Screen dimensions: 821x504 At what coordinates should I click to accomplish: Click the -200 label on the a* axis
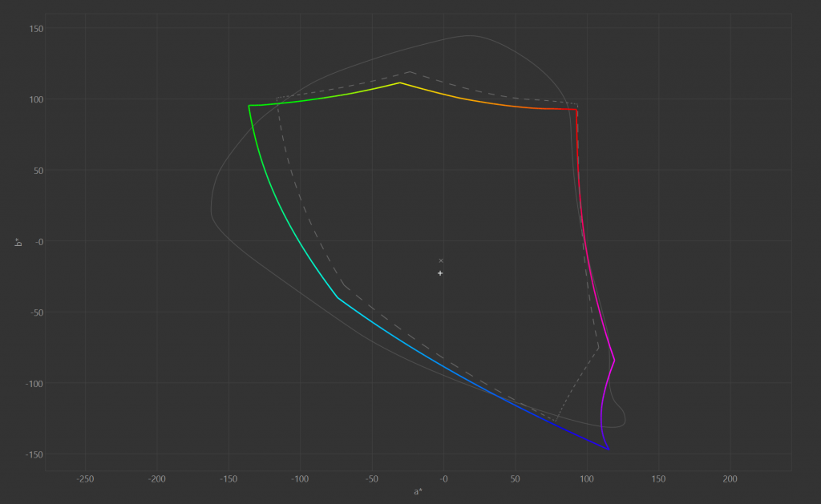(x=157, y=479)
